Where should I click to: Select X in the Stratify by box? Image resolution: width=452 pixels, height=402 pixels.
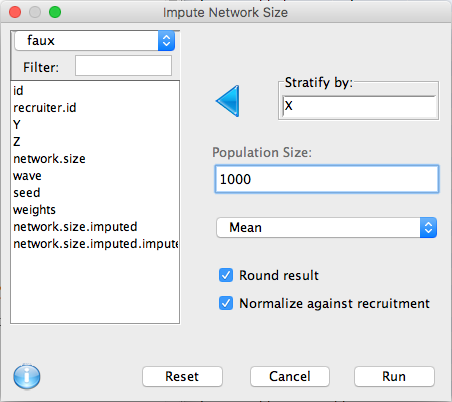point(289,106)
